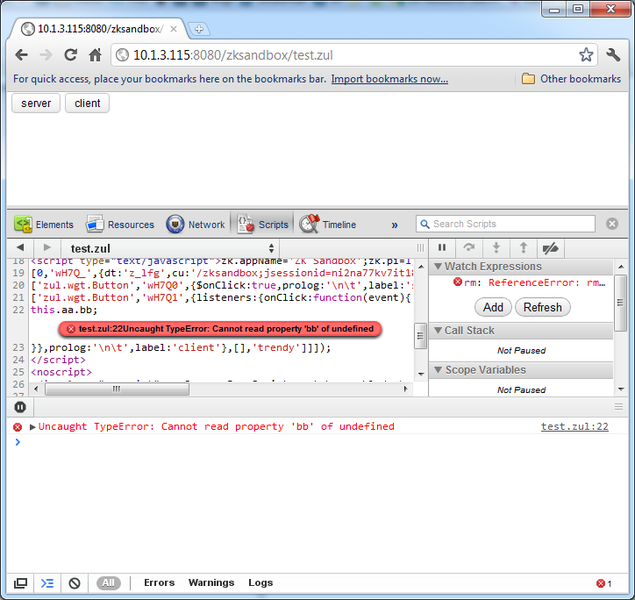The height and width of the screenshot is (600, 635).
Task: Show more devtools panels with the chevron
Action: tap(394, 225)
